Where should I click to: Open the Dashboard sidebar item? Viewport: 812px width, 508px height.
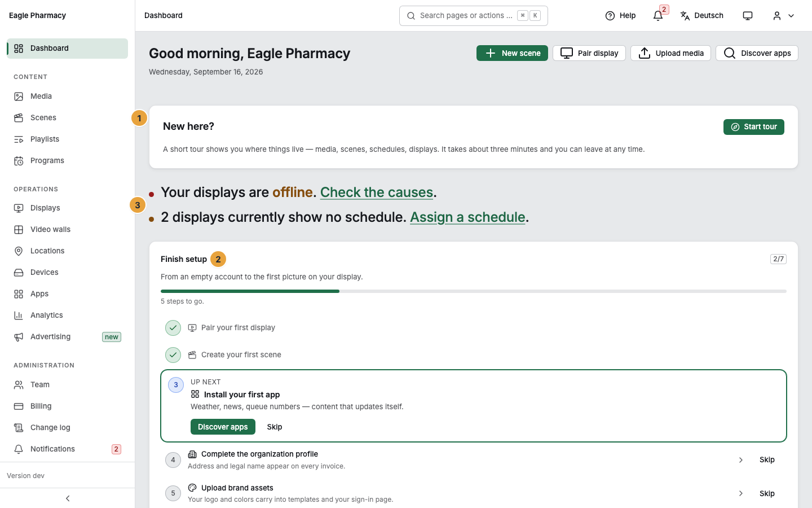(x=67, y=49)
